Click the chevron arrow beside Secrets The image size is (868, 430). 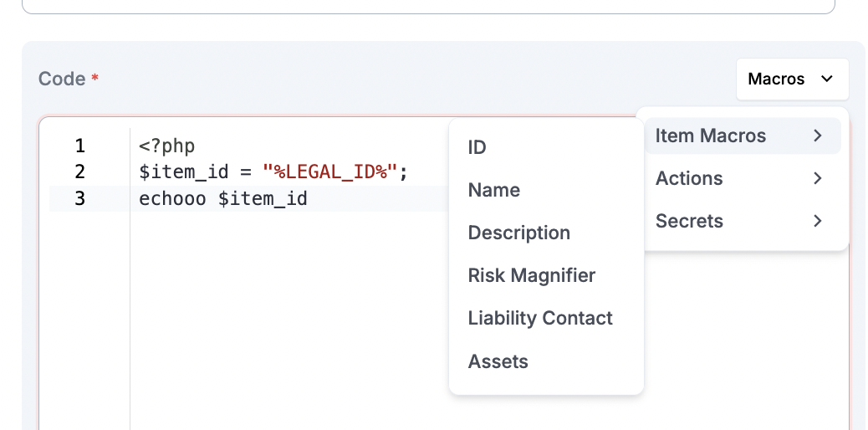coord(817,221)
